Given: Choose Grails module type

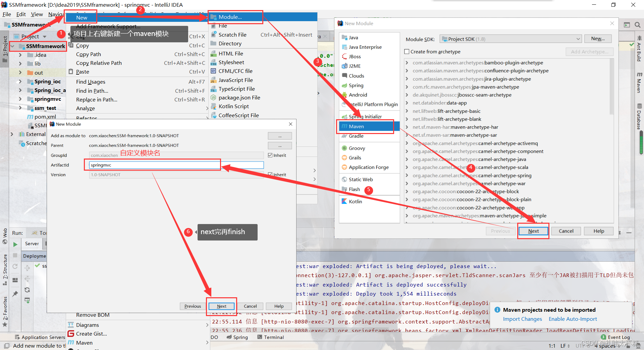Looking at the screenshot, I should coord(355,158).
